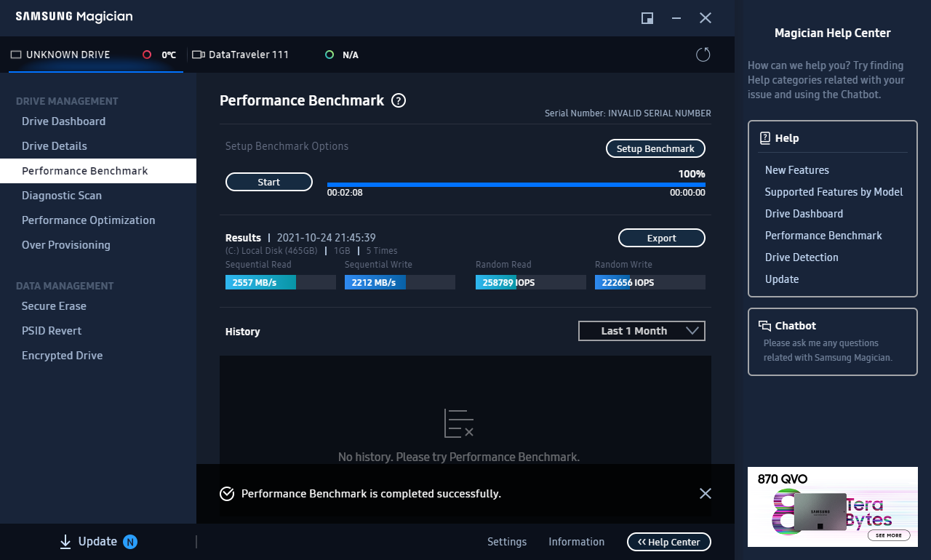The image size is (931, 560).
Task: Click the Help book icon
Action: pos(764,138)
